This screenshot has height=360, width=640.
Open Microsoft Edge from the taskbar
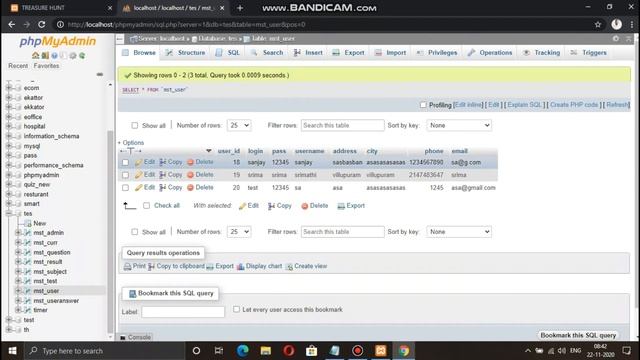[x=243, y=351]
